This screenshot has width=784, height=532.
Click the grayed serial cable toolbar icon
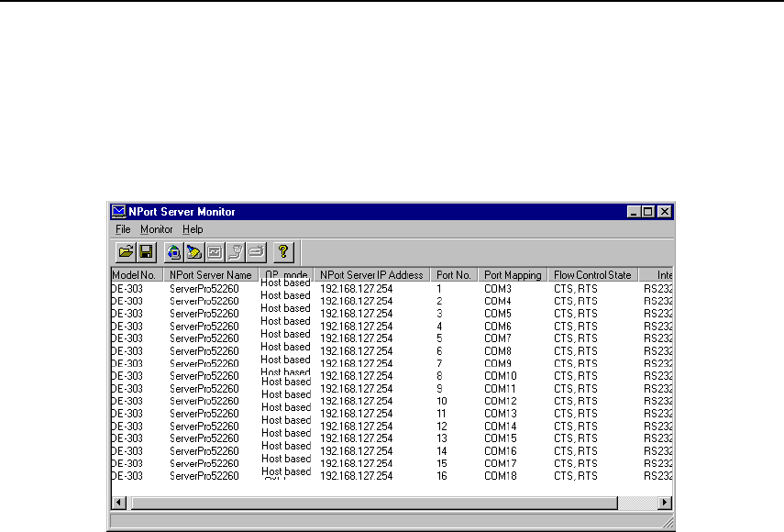click(x=236, y=252)
